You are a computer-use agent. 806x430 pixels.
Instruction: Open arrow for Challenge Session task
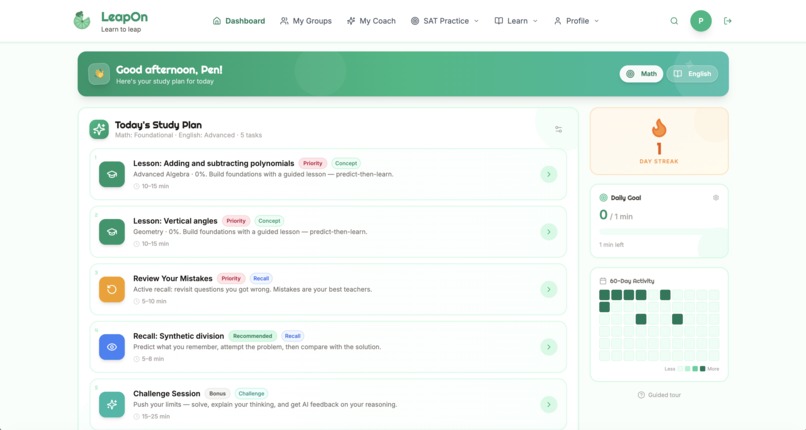tap(548, 404)
